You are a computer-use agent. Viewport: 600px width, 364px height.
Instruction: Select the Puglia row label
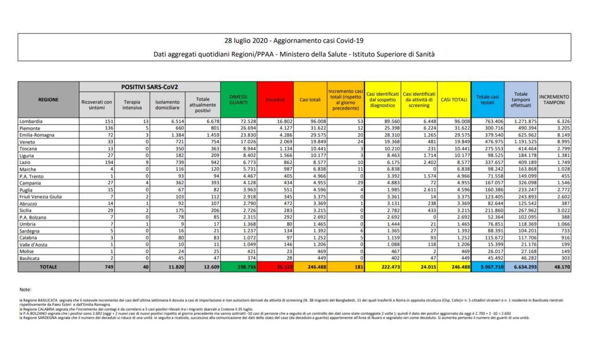pyautogui.click(x=27, y=190)
